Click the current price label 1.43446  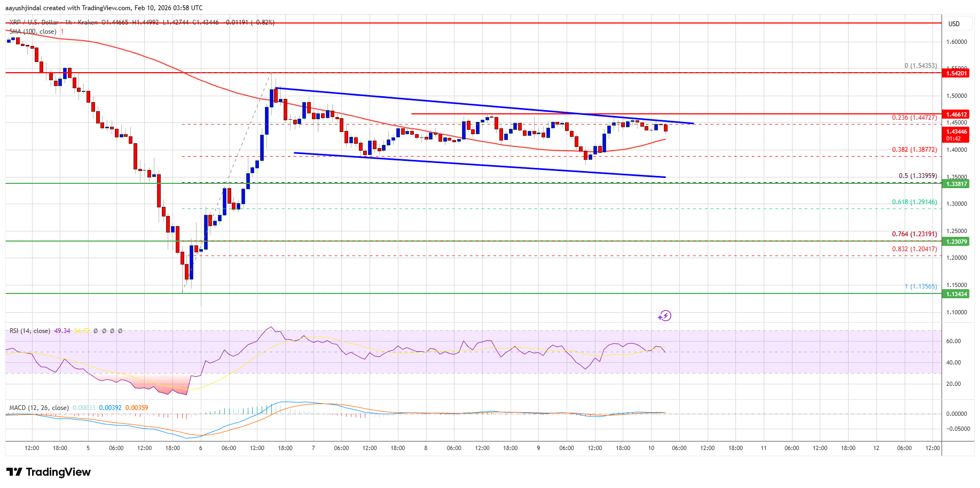[957, 133]
